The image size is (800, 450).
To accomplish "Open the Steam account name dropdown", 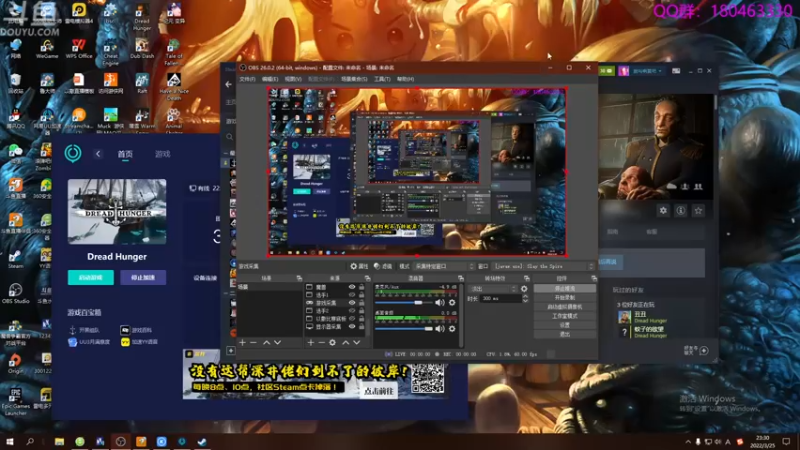I will [646, 71].
